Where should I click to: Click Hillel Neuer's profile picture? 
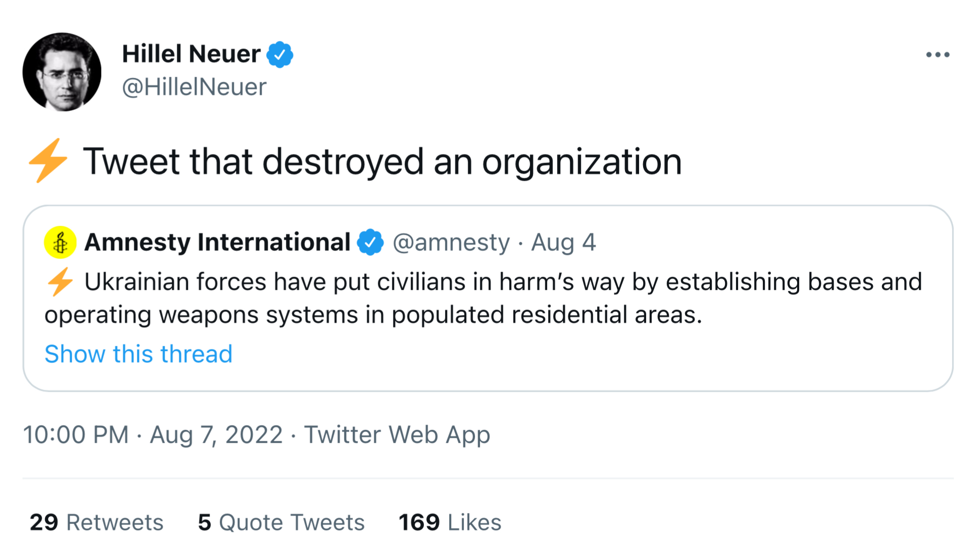coord(62,72)
